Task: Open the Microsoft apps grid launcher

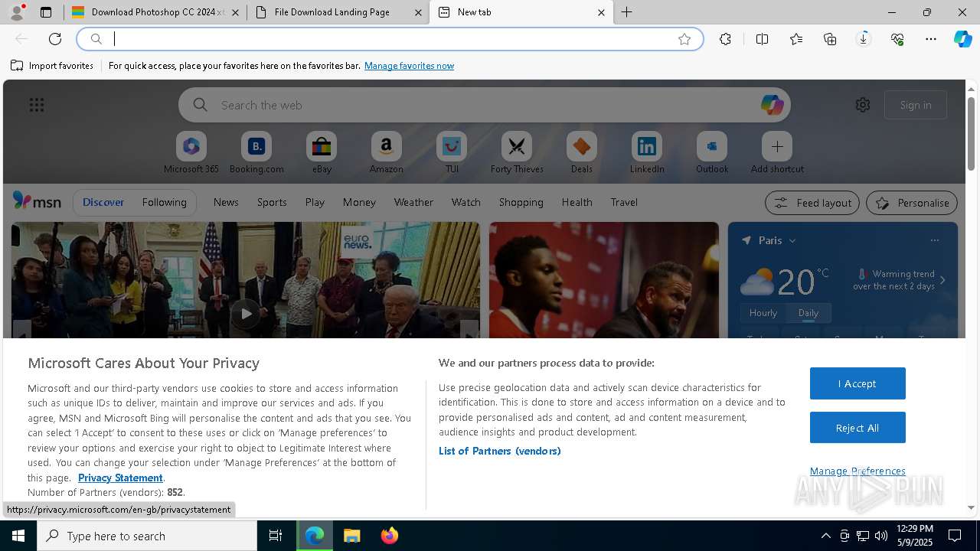Action: coord(37,105)
